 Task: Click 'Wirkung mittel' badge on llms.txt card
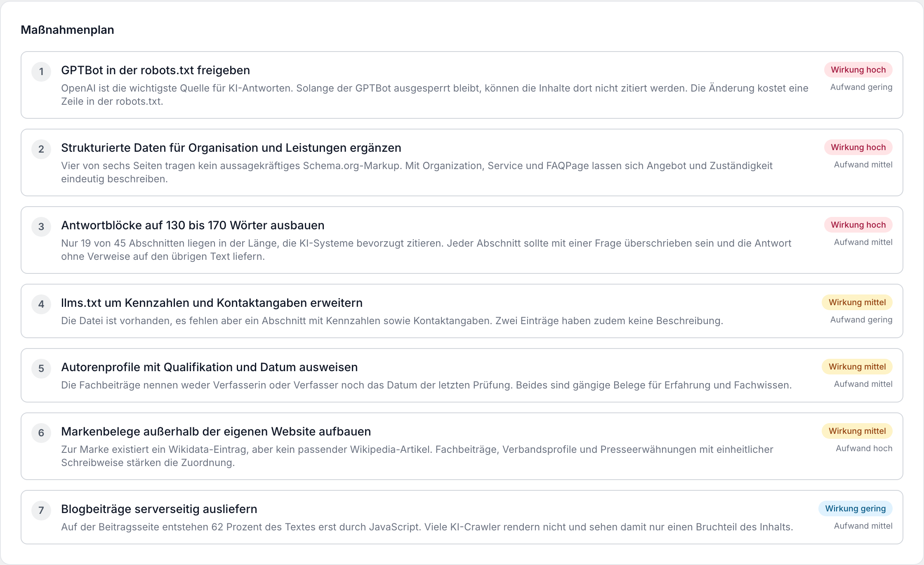point(857,302)
